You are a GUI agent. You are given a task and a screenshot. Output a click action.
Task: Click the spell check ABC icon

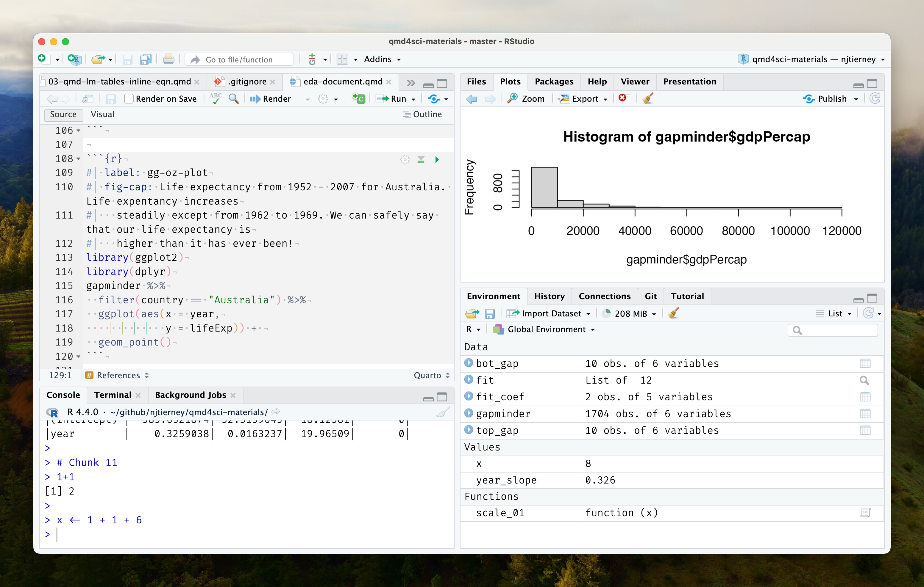coord(216,98)
